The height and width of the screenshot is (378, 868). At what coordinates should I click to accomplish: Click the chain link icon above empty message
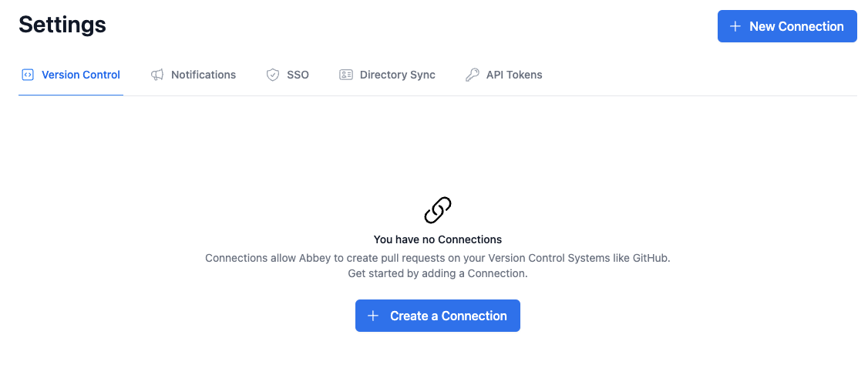pyautogui.click(x=438, y=210)
